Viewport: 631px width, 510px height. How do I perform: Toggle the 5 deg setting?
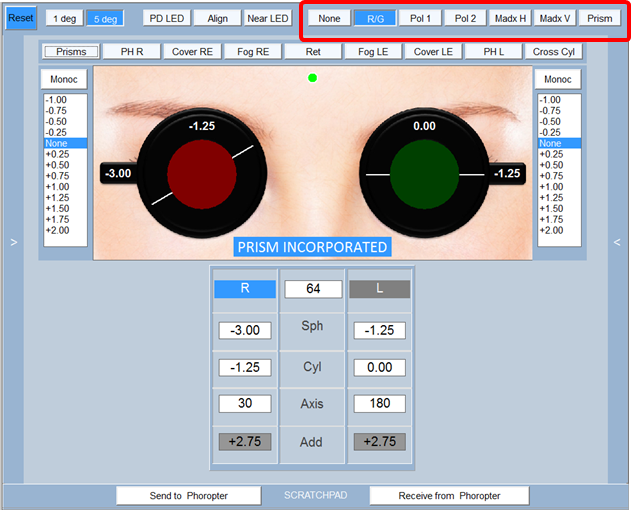[x=104, y=18]
